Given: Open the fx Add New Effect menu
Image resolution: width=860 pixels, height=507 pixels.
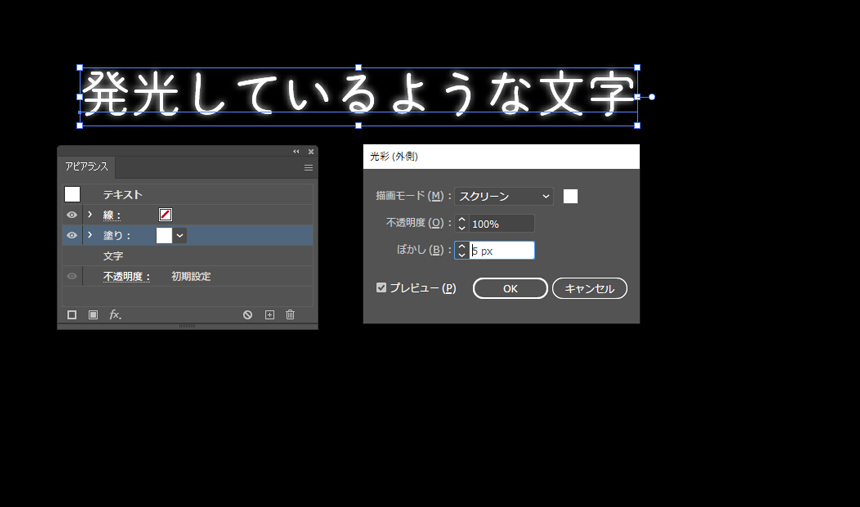Looking at the screenshot, I should click(115, 314).
